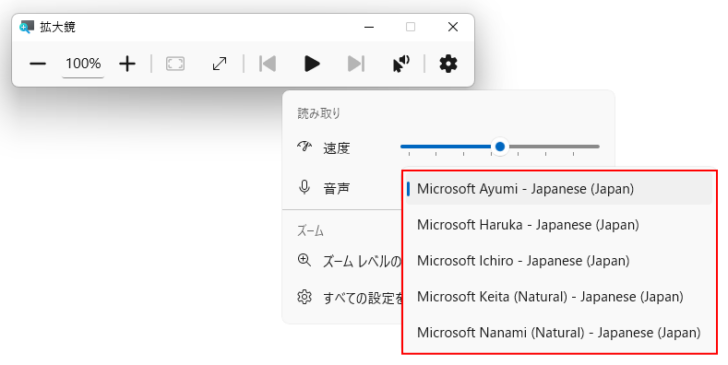Select Microsoft Haruka voice
The height and width of the screenshot is (365, 728).
tap(559, 225)
